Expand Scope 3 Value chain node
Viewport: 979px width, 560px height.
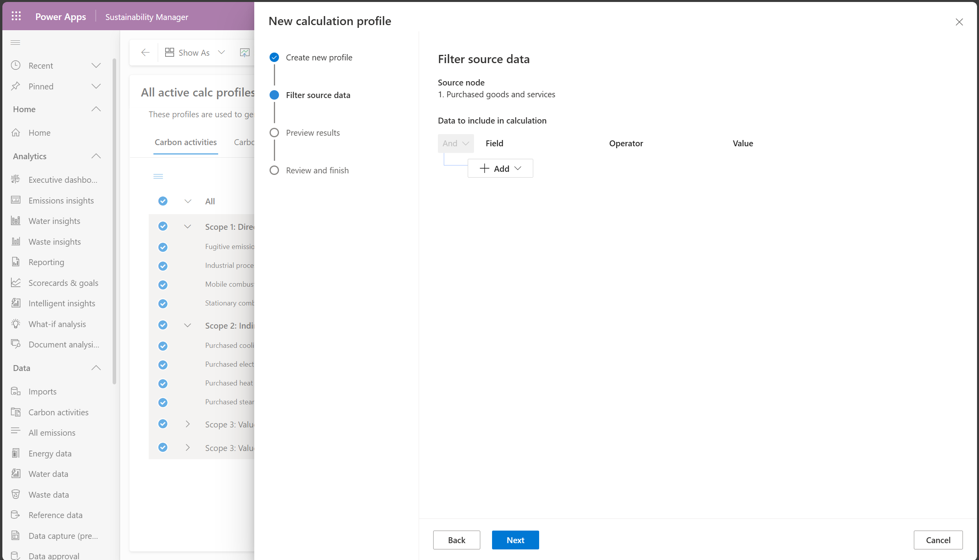[188, 424]
